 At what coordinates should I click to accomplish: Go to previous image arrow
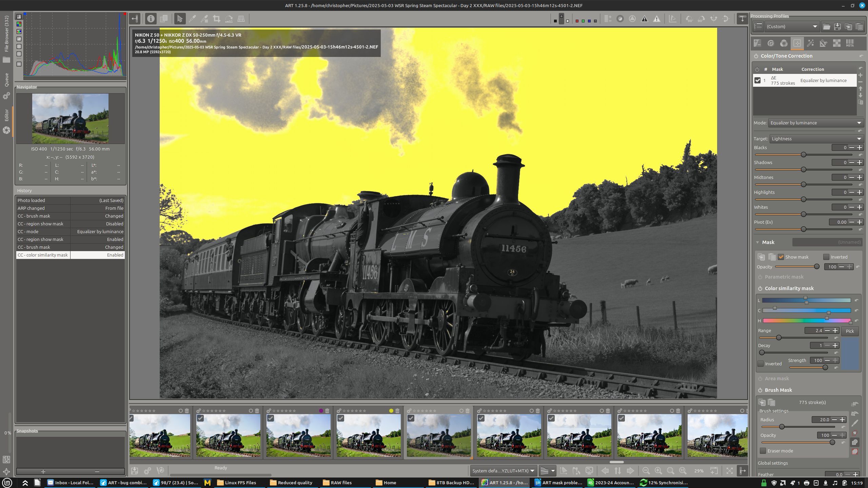click(x=605, y=471)
